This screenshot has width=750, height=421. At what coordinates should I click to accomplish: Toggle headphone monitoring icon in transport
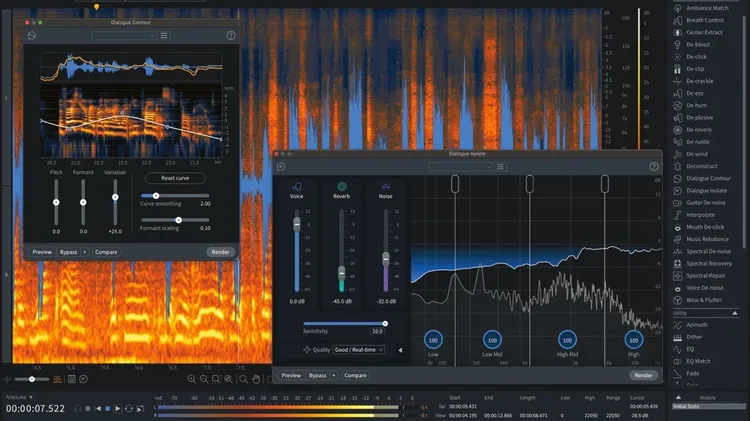point(78,409)
